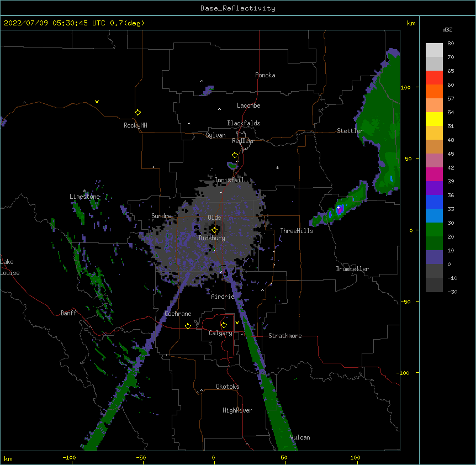Click the Cochrane town label
This screenshot has height=465, width=476.
point(178,314)
